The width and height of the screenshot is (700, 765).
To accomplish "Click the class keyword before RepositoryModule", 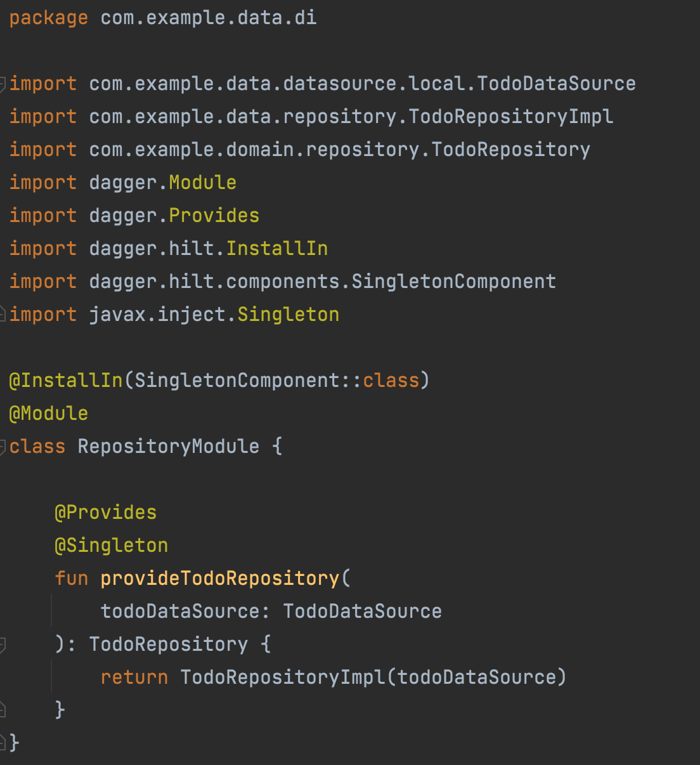I will [x=37, y=446].
